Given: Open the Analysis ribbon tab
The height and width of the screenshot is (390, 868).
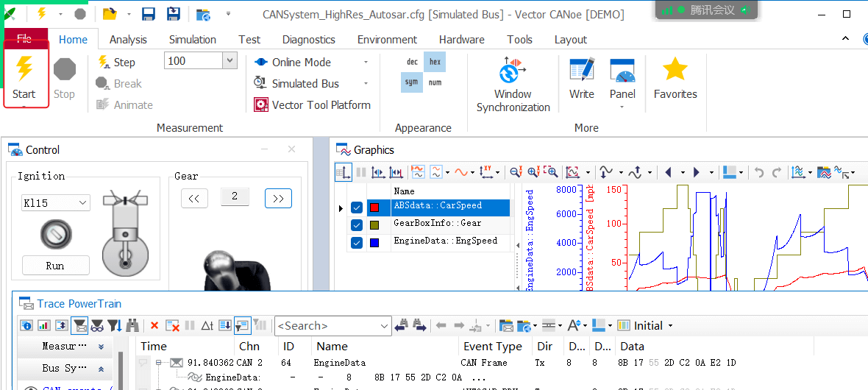Looking at the screenshot, I should (128, 39).
